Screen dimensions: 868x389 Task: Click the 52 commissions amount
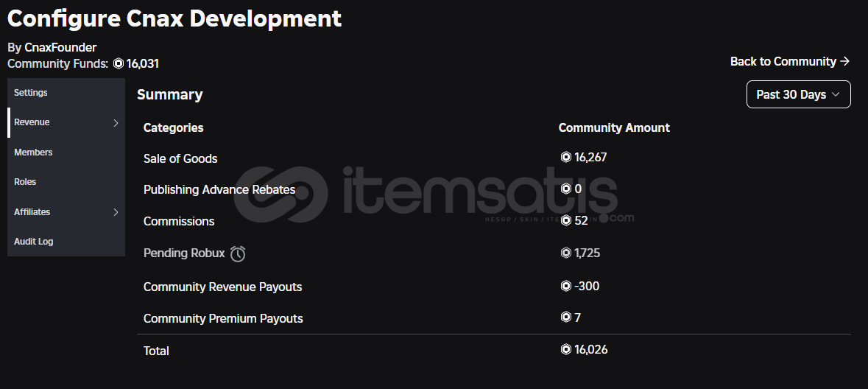(582, 220)
